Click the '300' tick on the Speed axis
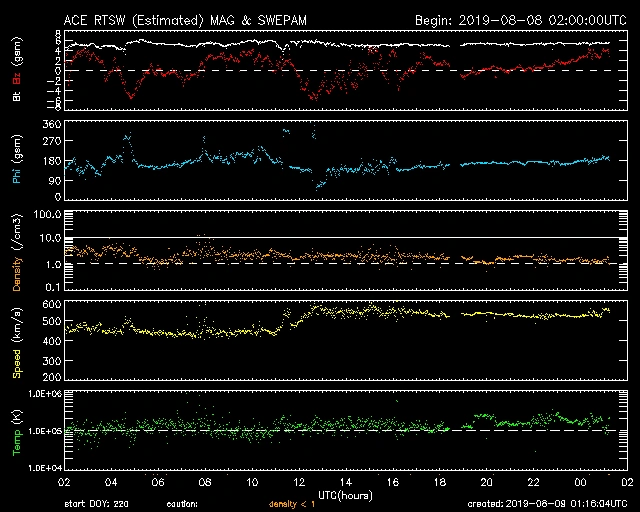 (51, 361)
